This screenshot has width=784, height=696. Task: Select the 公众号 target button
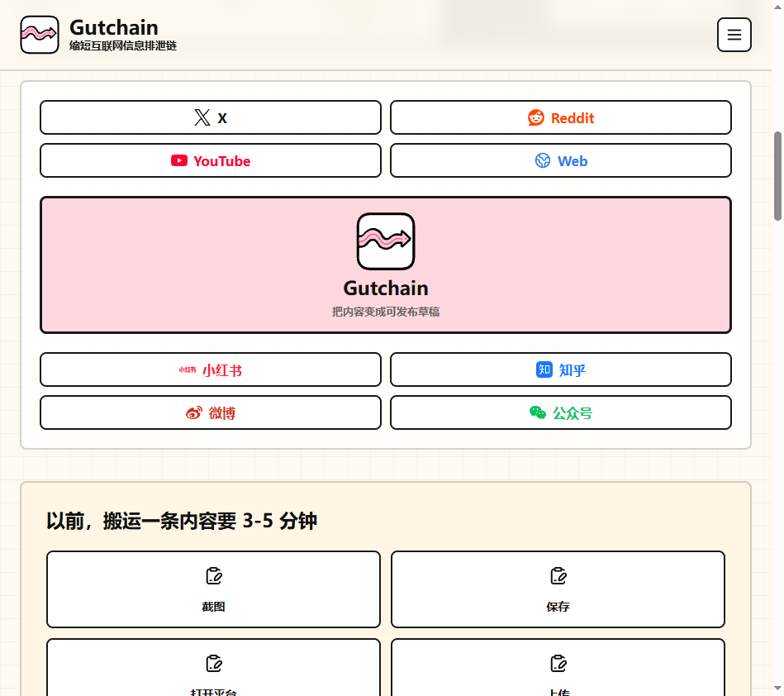coord(560,412)
